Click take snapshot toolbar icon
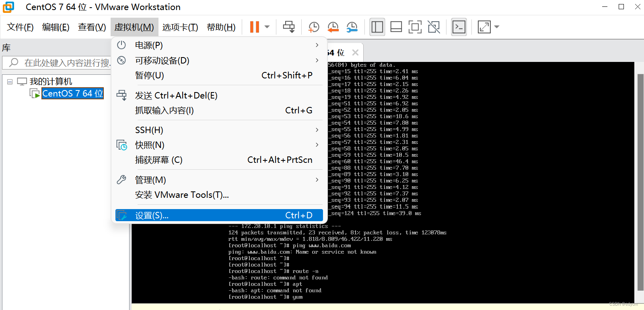This screenshot has width=644, height=310. coord(314,27)
